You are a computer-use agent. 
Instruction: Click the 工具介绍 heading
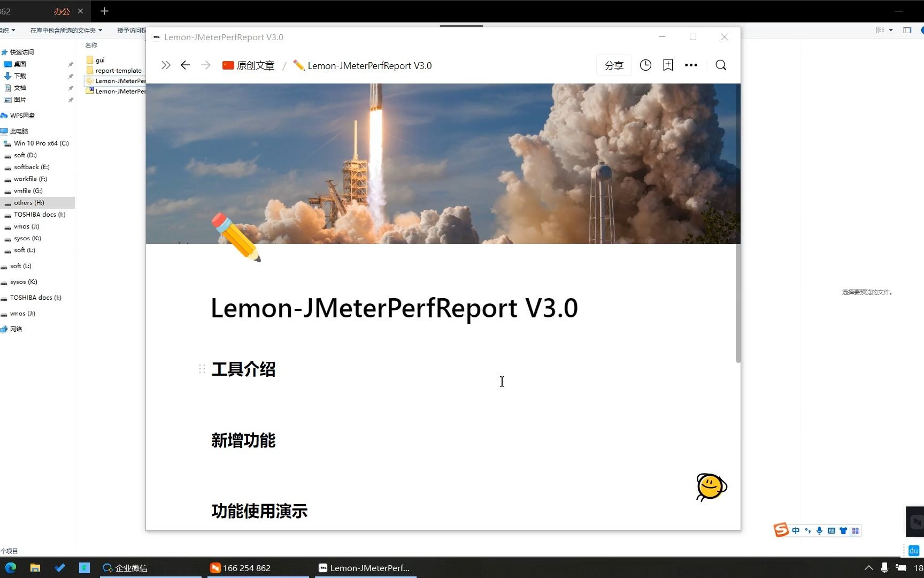coord(243,369)
